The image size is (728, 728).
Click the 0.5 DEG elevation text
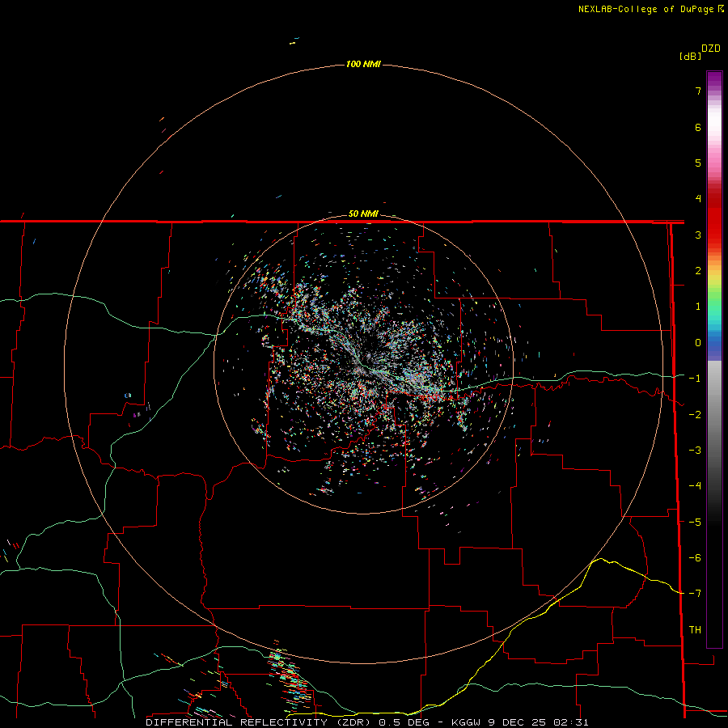pyautogui.click(x=404, y=722)
